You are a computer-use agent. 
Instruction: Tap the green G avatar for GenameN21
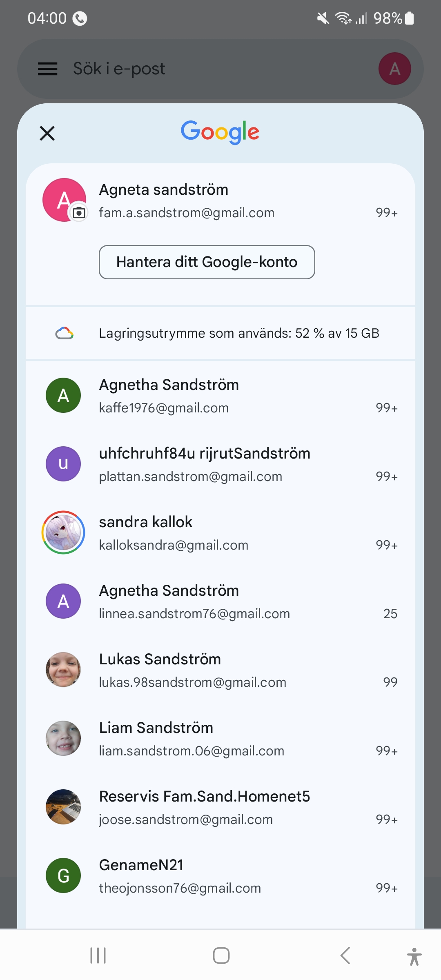[63, 875]
